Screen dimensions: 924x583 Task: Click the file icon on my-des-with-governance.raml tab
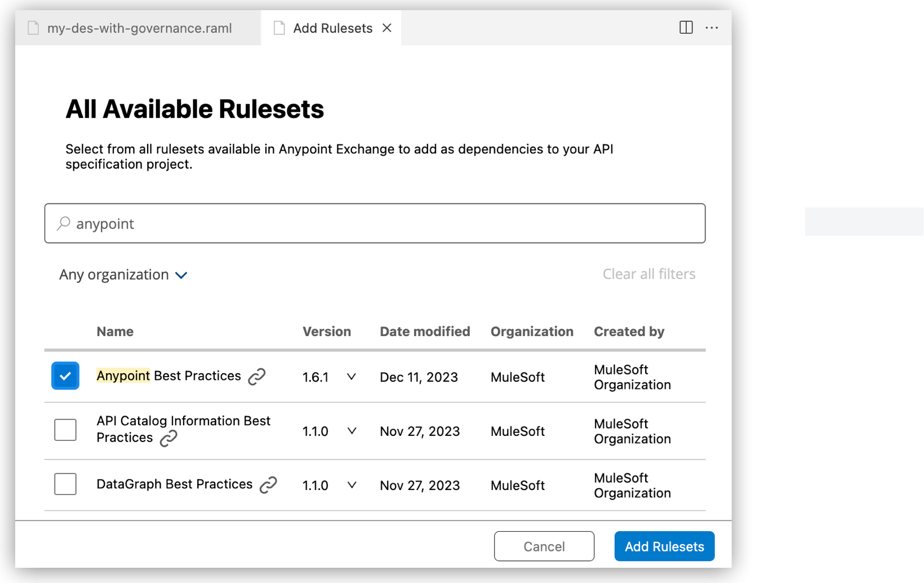click(x=34, y=28)
